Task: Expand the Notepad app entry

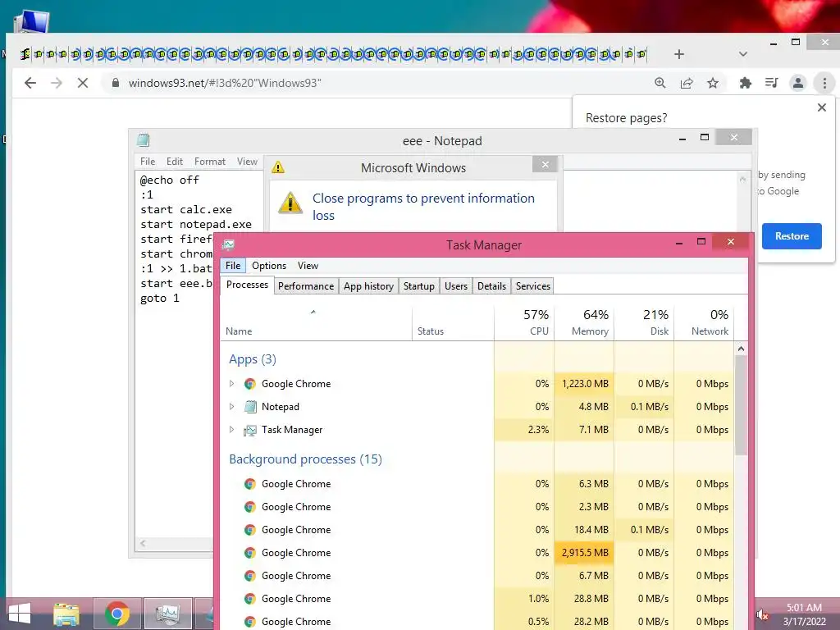Action: tap(231, 407)
